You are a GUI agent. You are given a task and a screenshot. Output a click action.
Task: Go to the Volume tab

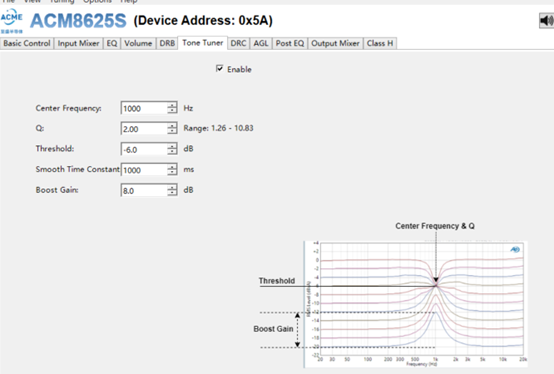pyautogui.click(x=138, y=43)
